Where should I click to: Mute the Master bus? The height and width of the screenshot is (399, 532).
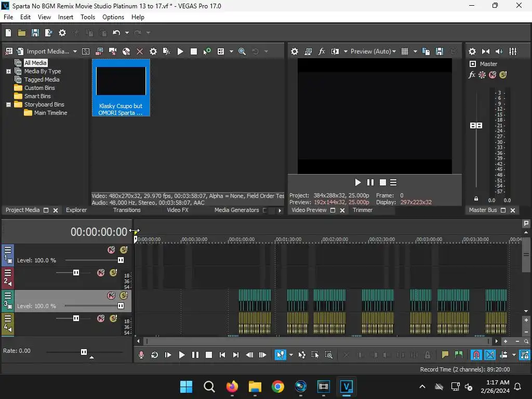point(493,75)
